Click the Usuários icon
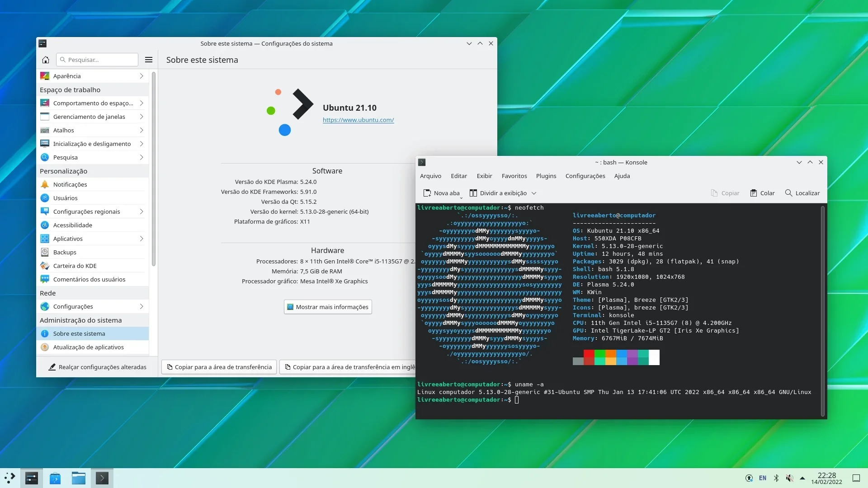 (x=45, y=198)
